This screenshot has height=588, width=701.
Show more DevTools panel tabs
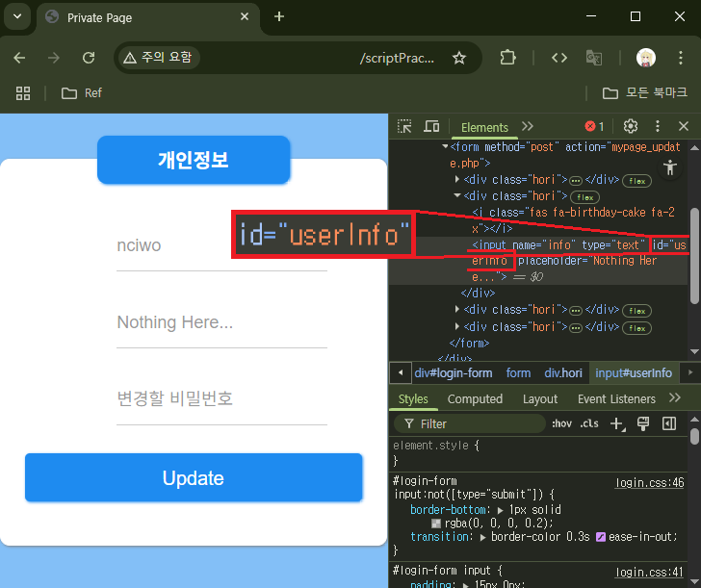tap(528, 126)
